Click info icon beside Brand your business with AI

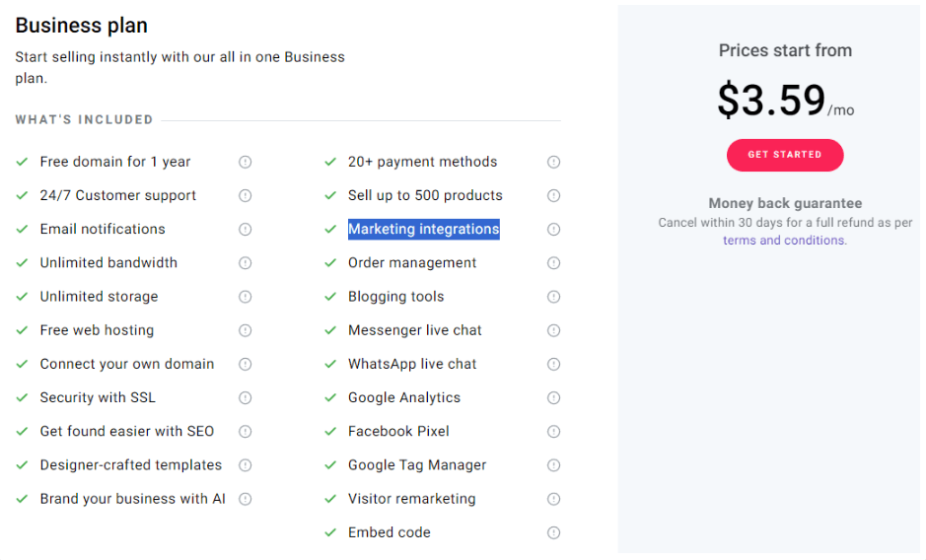coord(246,499)
